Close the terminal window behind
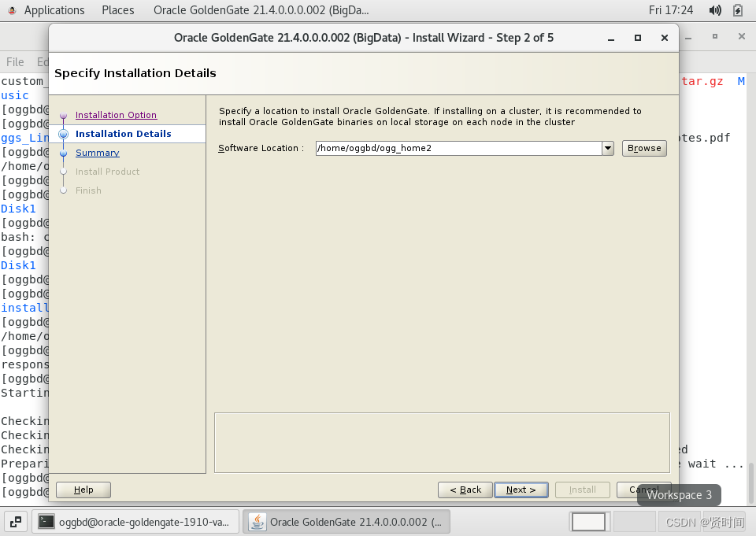 pyautogui.click(x=742, y=36)
